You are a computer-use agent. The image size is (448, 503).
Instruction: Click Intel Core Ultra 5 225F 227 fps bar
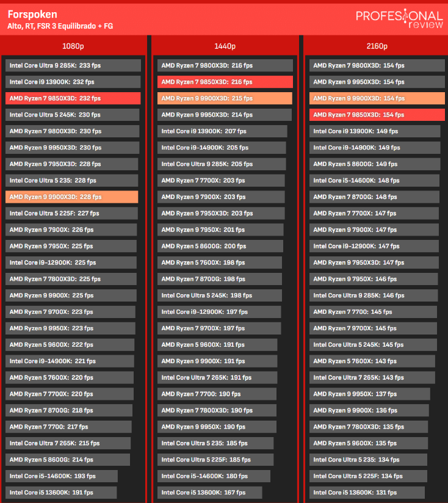click(x=71, y=214)
